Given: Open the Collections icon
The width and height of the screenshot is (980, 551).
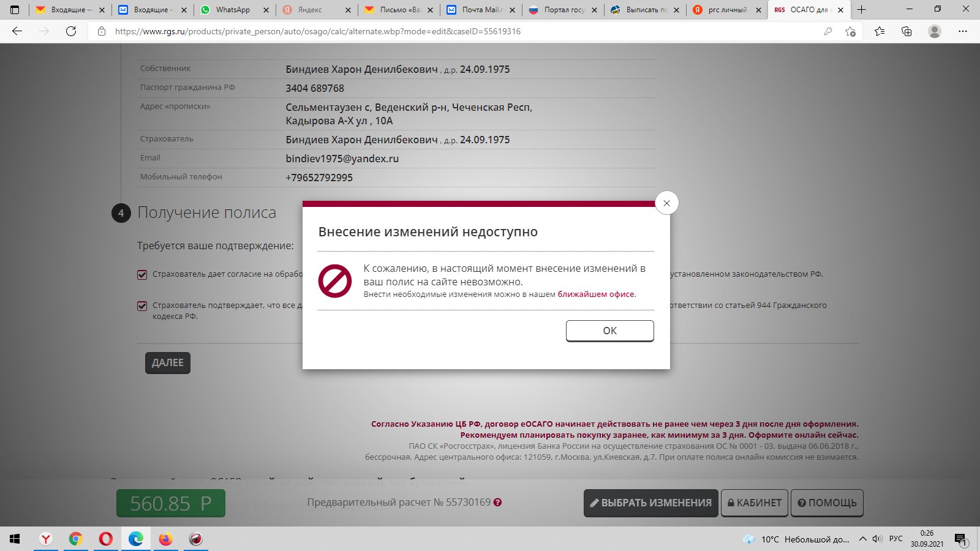Looking at the screenshot, I should click(x=907, y=31).
